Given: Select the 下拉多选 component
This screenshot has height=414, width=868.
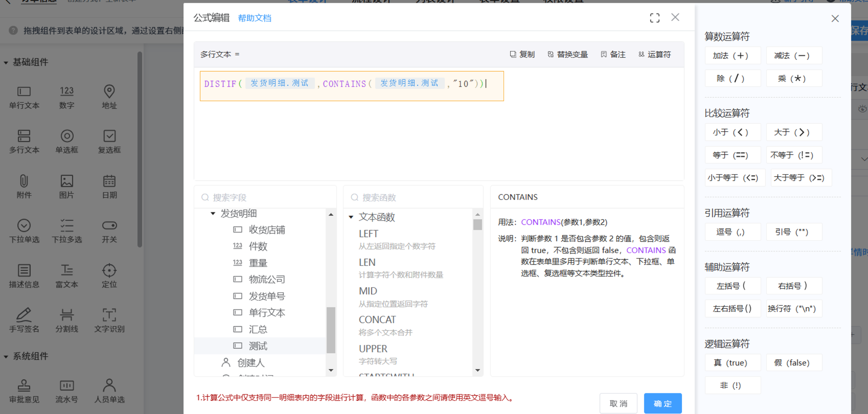Looking at the screenshot, I should (x=67, y=231).
